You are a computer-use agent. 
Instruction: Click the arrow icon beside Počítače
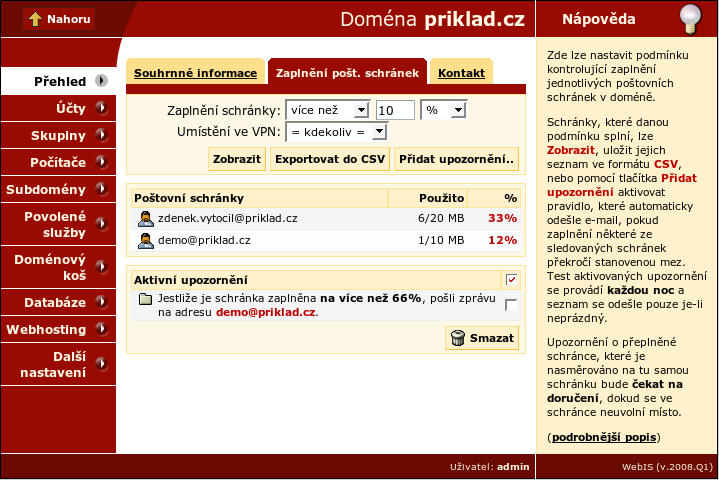point(101,162)
